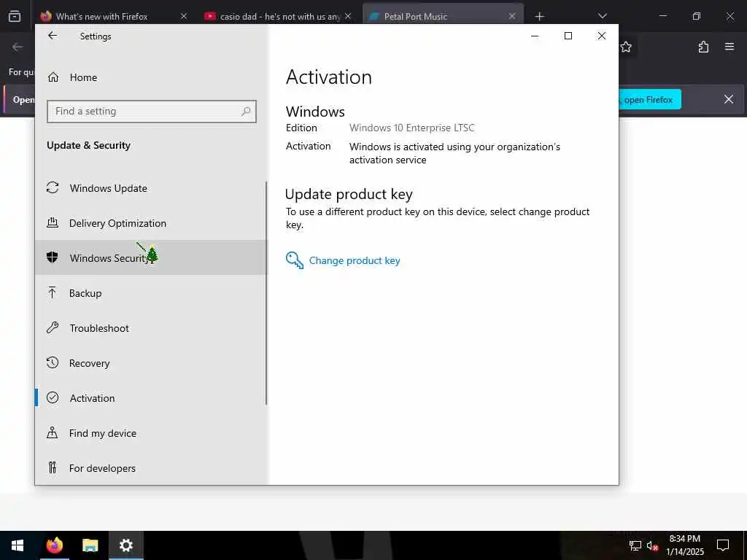Click the Recovery clock icon

point(53,362)
